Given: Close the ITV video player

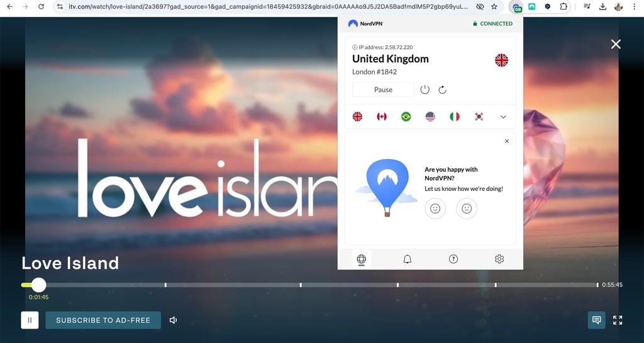Looking at the screenshot, I should click(616, 45).
